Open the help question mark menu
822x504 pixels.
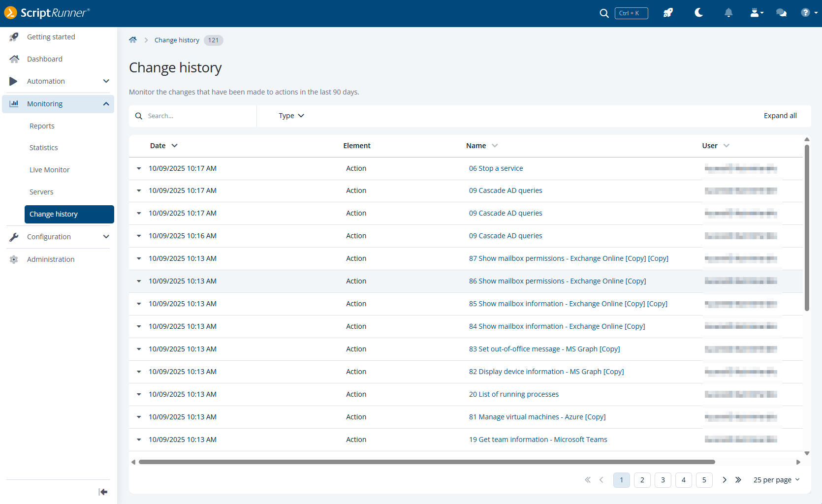809,13
